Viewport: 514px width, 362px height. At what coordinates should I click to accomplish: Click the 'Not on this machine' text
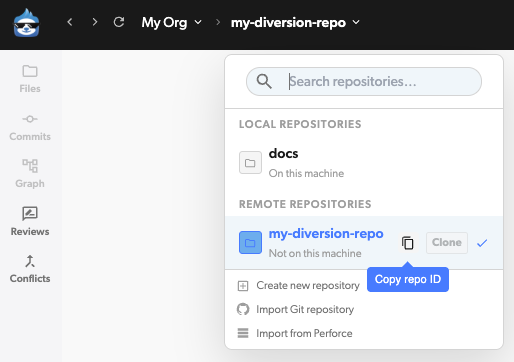[315, 253]
